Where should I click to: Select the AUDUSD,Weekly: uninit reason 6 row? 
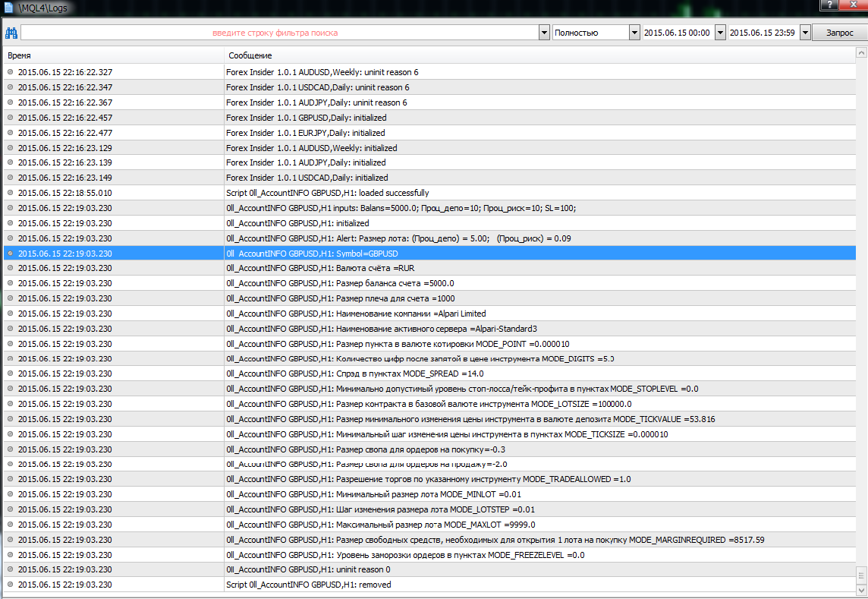point(429,72)
